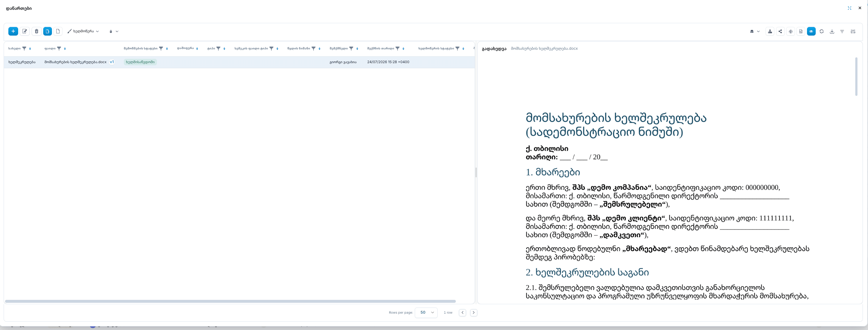Click the blue file upload icon
The width and height of the screenshot is (868, 330).
tap(48, 31)
